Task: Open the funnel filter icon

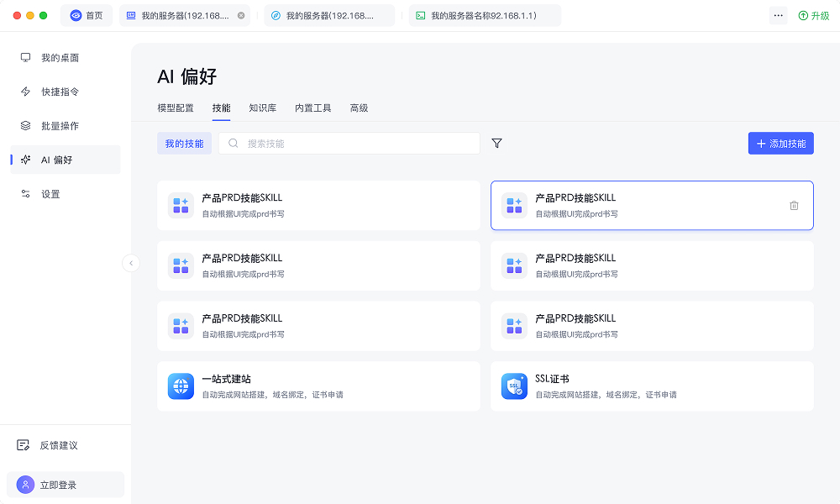Action: click(496, 143)
